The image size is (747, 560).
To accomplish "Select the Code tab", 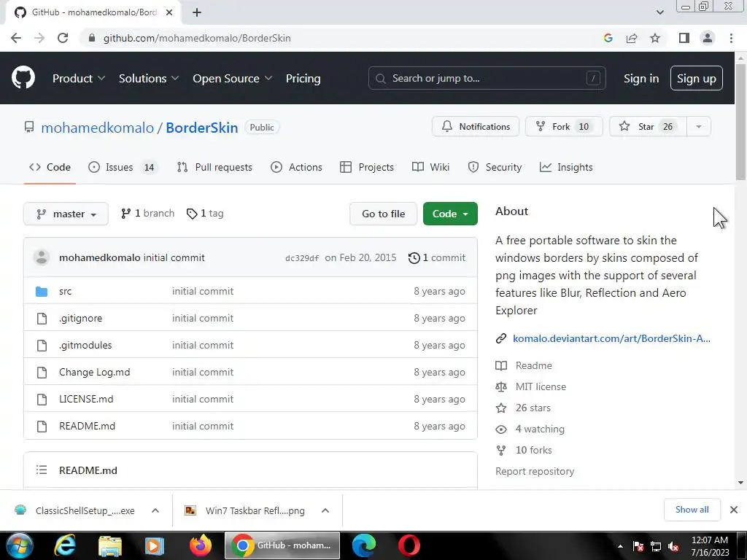I will point(50,167).
